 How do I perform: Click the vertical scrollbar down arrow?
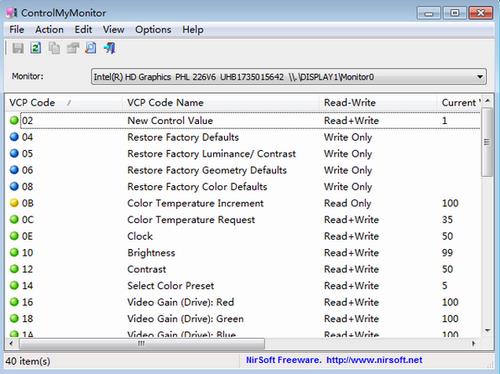click(x=488, y=331)
